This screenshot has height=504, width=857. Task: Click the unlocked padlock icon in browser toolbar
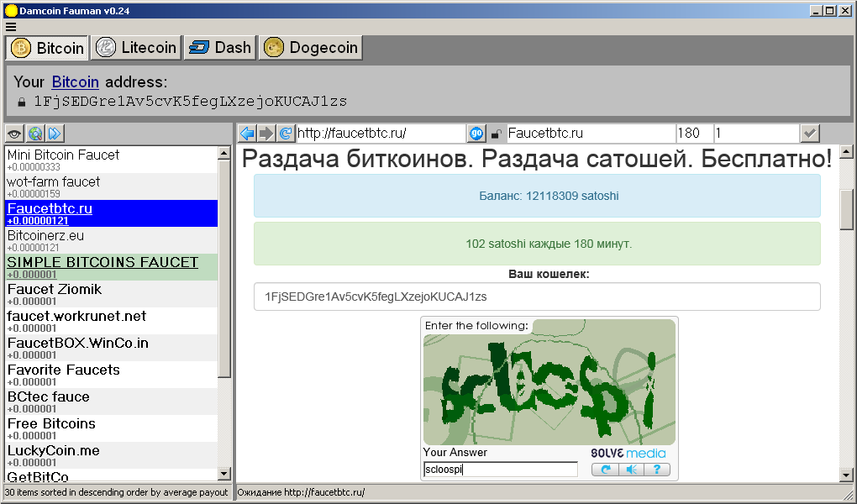[x=497, y=134]
